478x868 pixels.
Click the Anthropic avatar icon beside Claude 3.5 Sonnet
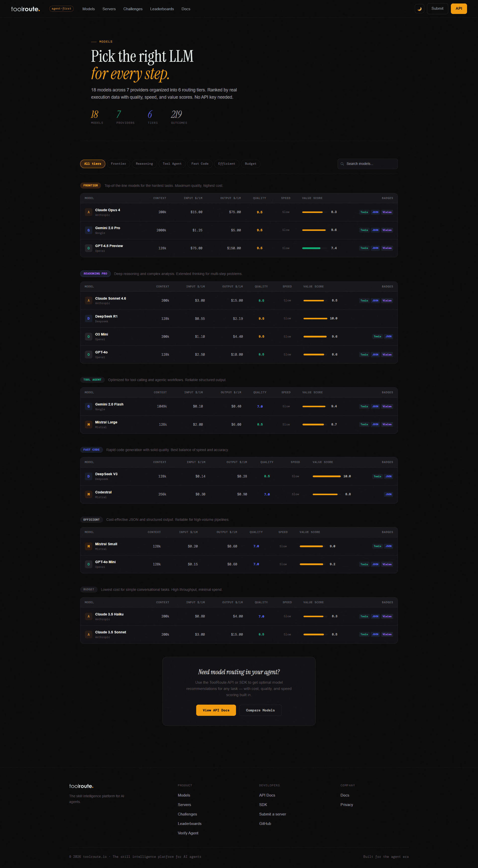pos(89,634)
